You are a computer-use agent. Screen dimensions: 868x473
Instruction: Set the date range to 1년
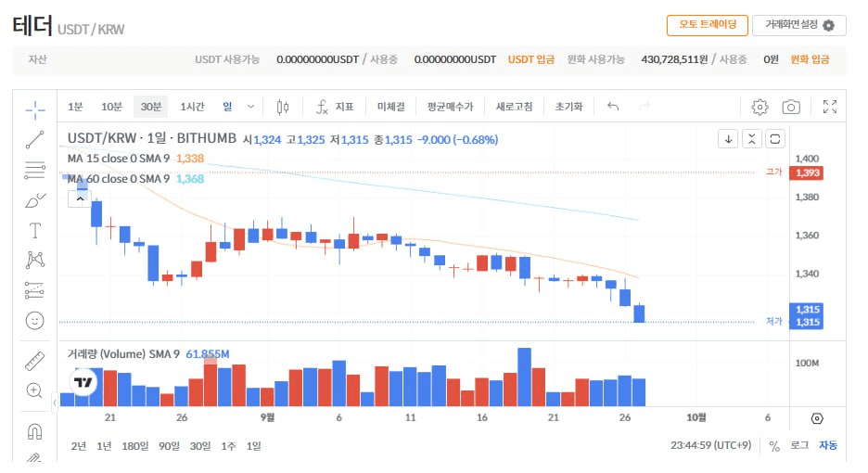pyautogui.click(x=104, y=446)
